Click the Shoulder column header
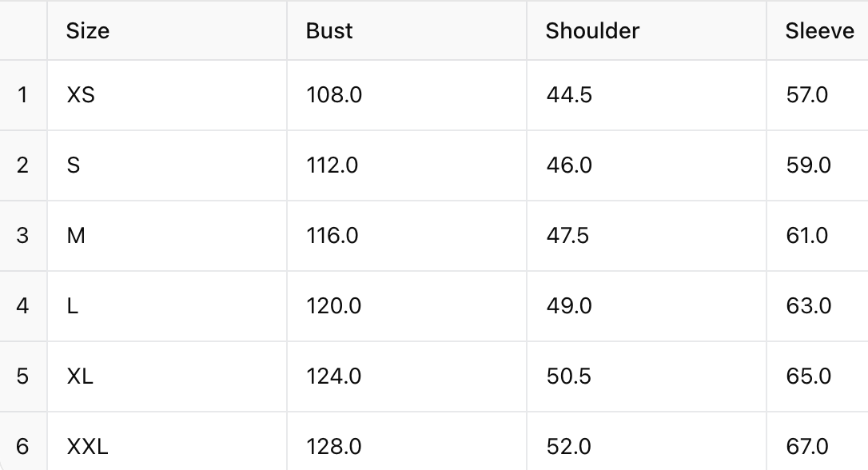 click(592, 31)
